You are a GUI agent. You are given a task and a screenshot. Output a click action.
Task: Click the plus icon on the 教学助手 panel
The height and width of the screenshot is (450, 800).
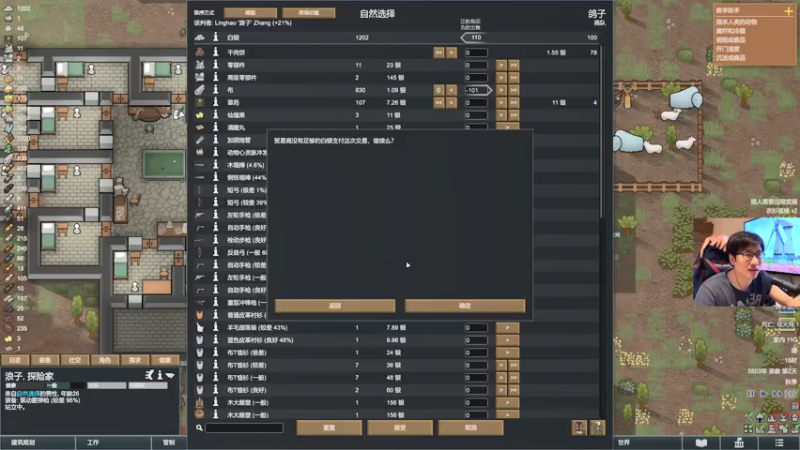pyautogui.click(x=788, y=11)
